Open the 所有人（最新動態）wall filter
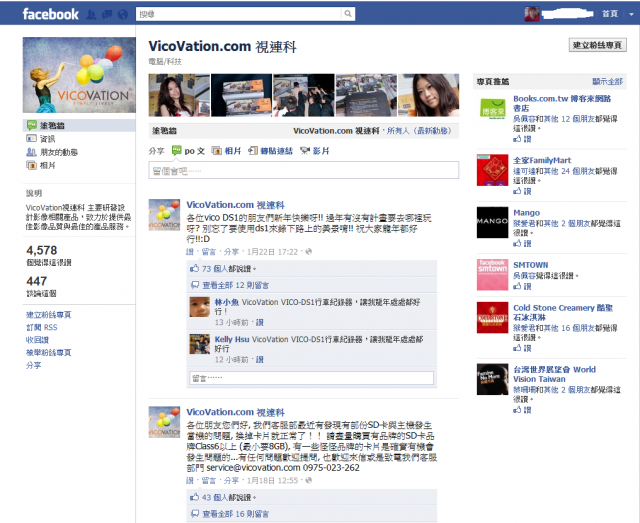The width and height of the screenshot is (640, 523). pos(419,131)
